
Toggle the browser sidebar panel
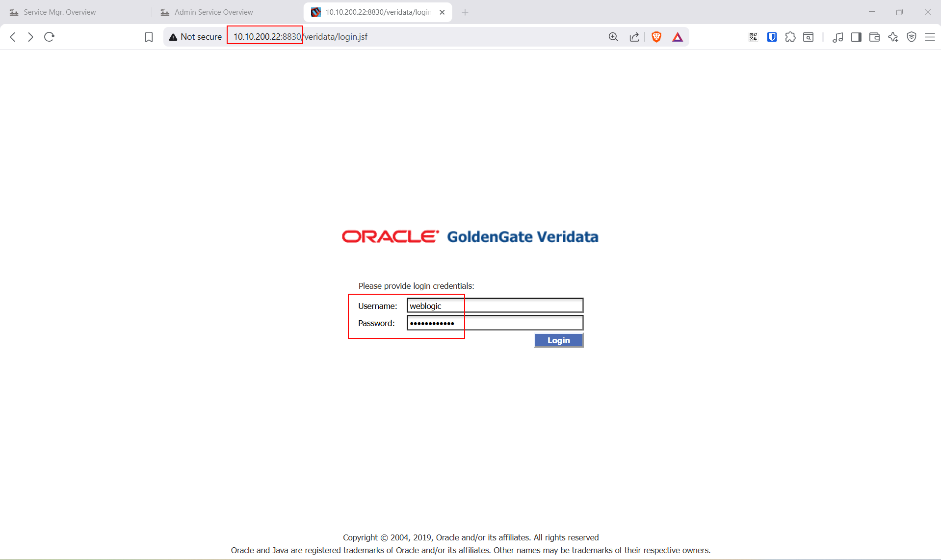[856, 37]
